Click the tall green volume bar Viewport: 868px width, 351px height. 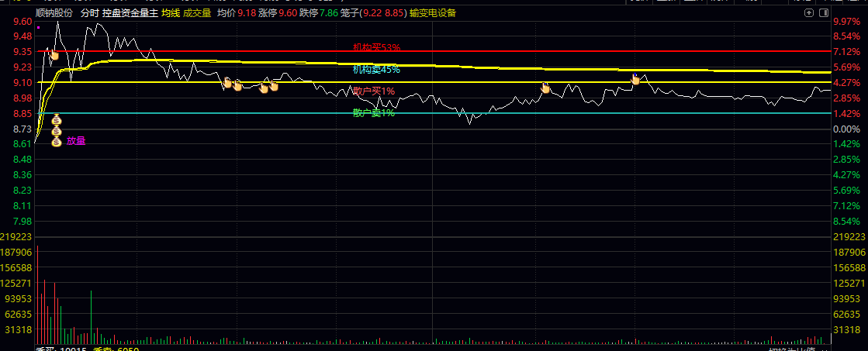(x=91, y=317)
